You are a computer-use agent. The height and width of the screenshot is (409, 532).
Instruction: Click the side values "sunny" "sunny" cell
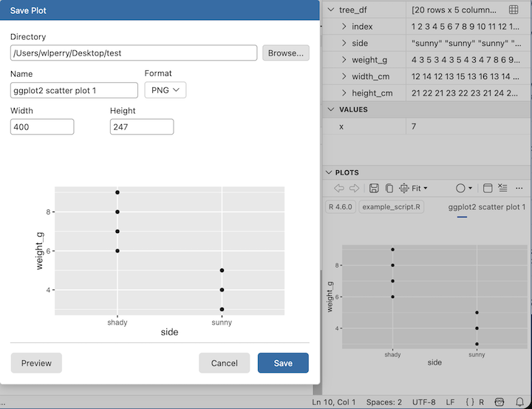466,43
